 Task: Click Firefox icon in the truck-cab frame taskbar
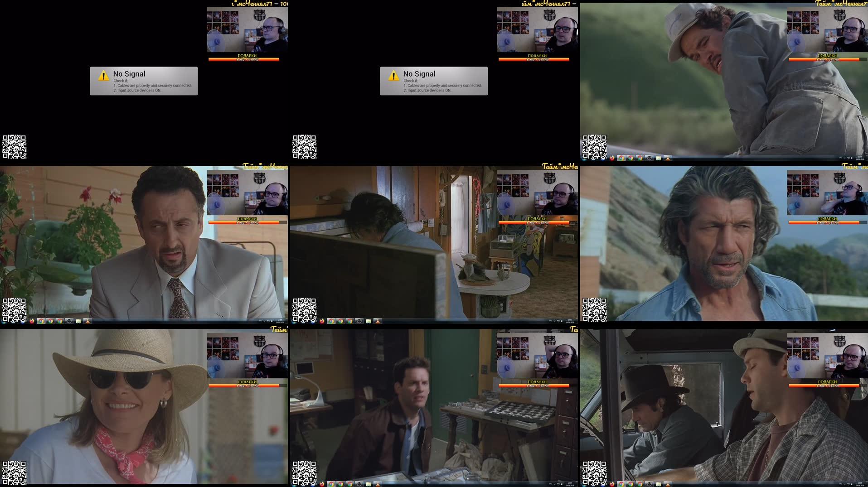coord(612,484)
